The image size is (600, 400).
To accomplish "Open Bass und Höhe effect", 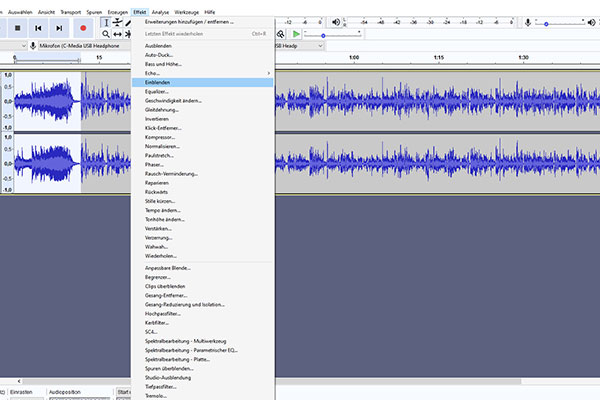I will (202, 64).
